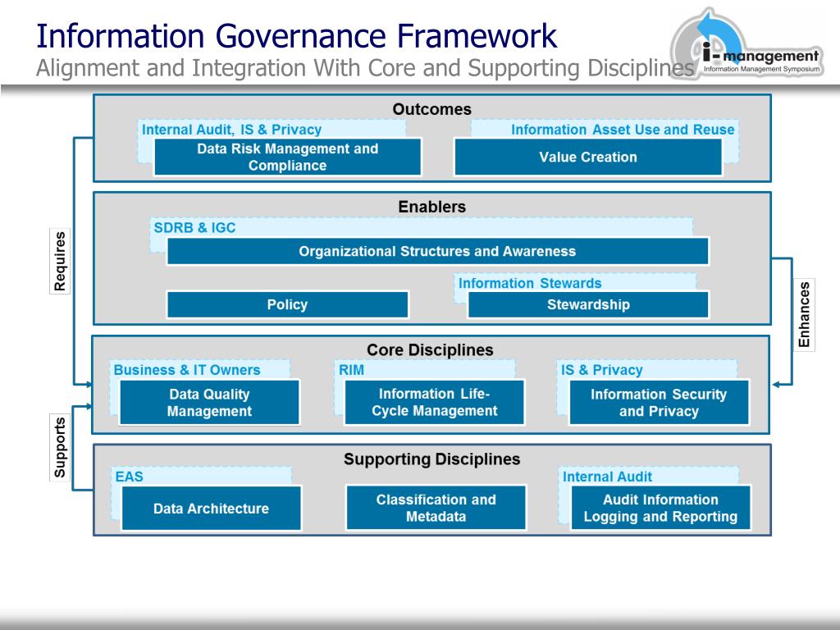
Task: Select Internal Audit label in Supporting Disciplines
Action: [x=607, y=477]
